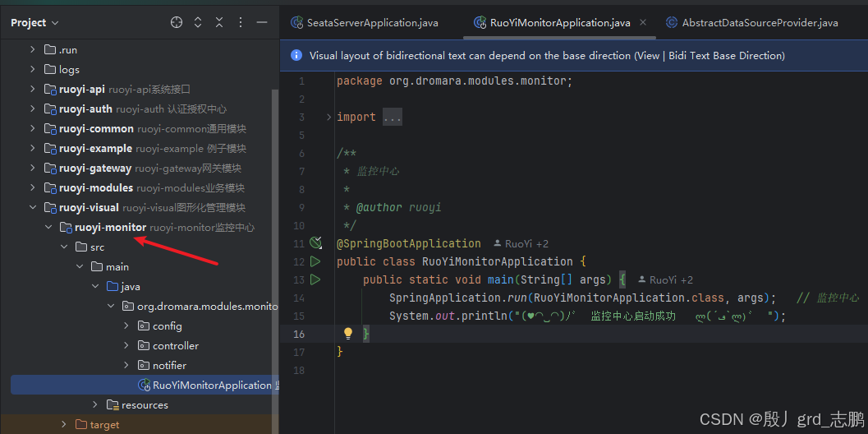
Task: Expand the config package
Action: click(x=126, y=326)
